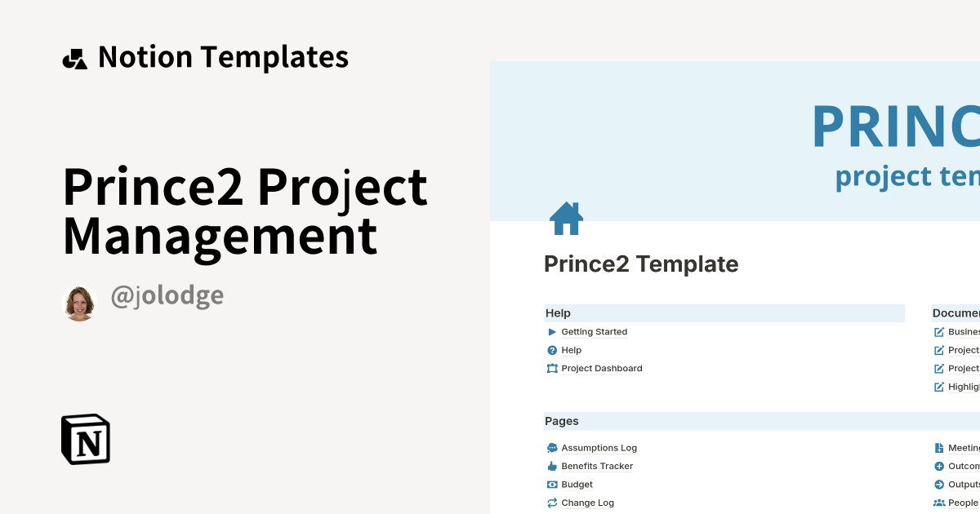Click the Notion Templates logo mark

coord(74,56)
